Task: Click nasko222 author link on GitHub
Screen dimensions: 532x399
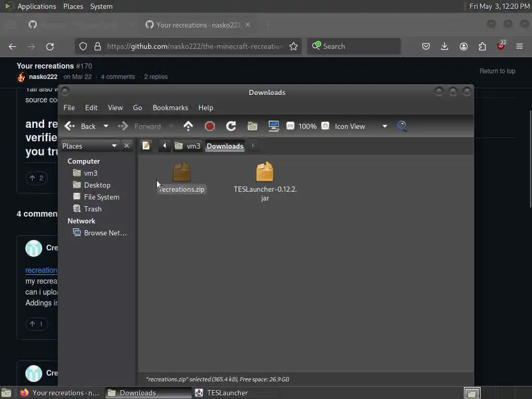Action: (x=43, y=77)
